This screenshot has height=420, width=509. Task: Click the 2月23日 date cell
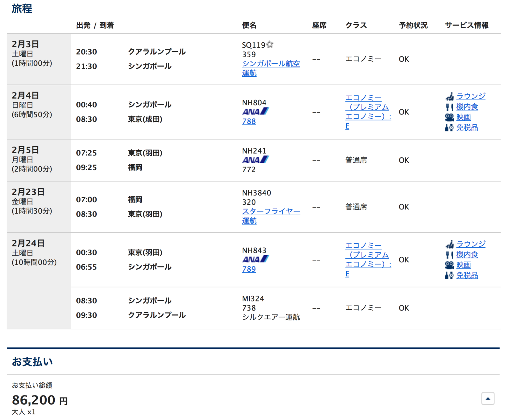tap(39, 207)
